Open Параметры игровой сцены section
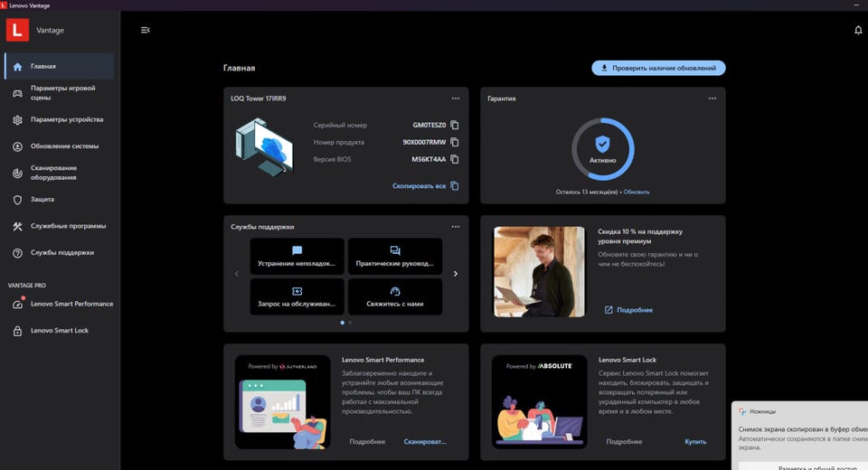868x470 pixels. 60,93
